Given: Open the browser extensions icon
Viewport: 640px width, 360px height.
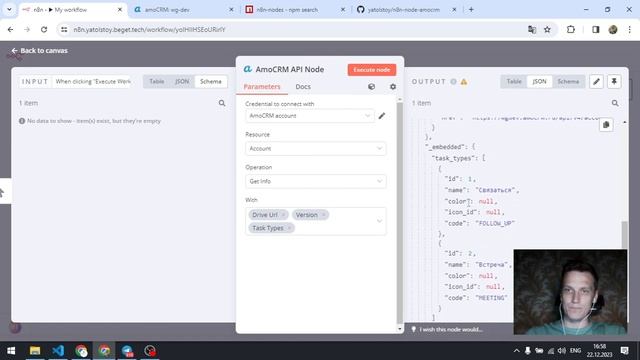Looking at the screenshot, I should click(x=571, y=30).
